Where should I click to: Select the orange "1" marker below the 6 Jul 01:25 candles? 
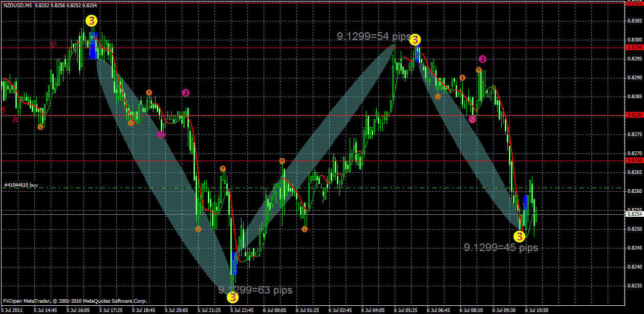pyautogui.click(x=306, y=229)
